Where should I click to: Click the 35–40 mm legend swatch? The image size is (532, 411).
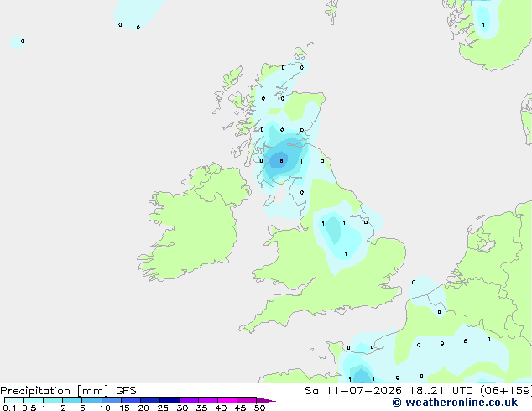click(208, 400)
